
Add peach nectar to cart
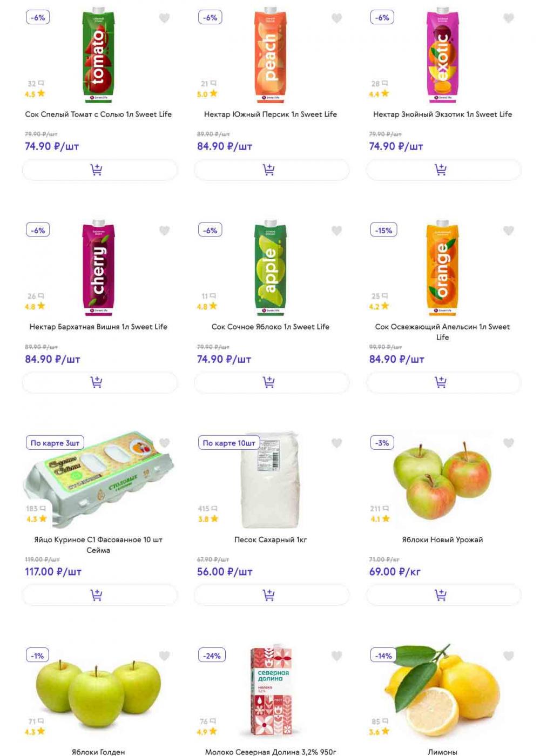pos(272,170)
